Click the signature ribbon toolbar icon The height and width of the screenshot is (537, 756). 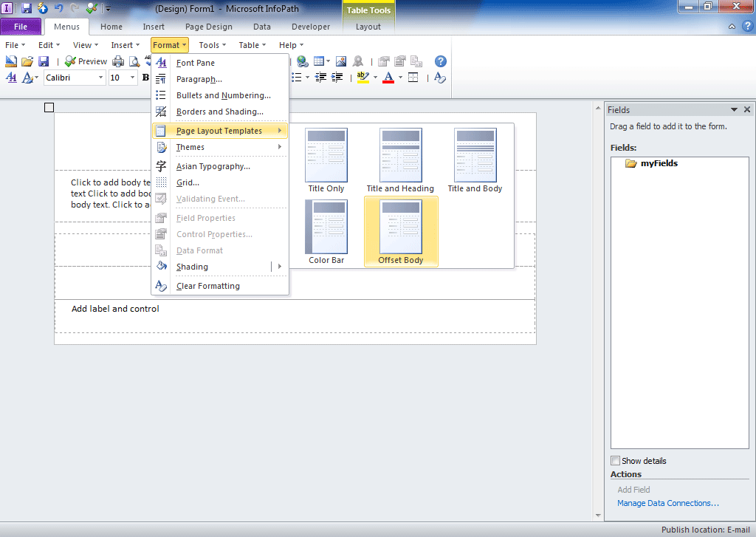358,61
